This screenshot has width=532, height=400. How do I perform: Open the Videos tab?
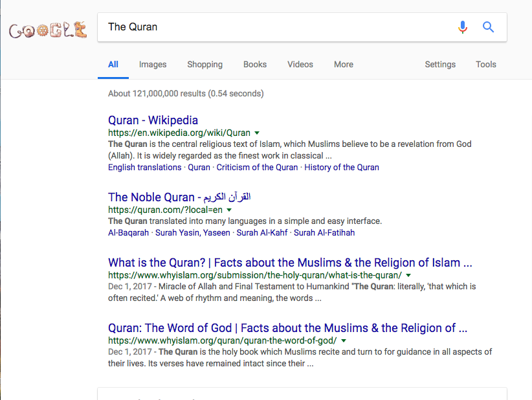[x=300, y=65]
